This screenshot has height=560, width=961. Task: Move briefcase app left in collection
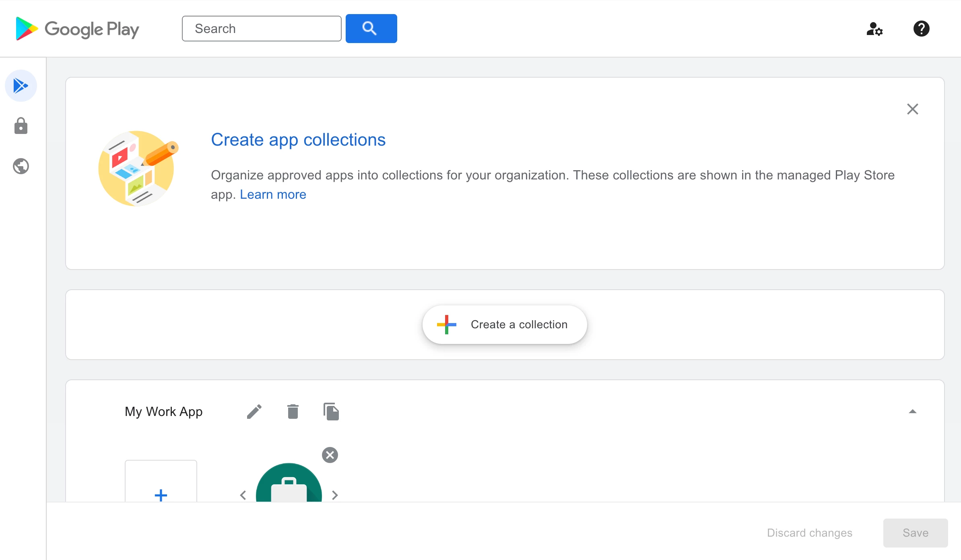243,495
